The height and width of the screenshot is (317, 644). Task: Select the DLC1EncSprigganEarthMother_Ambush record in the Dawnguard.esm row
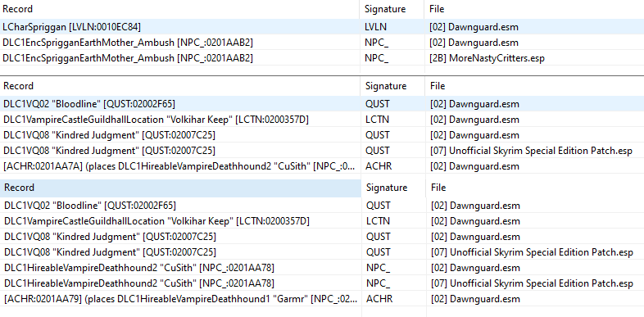point(128,43)
